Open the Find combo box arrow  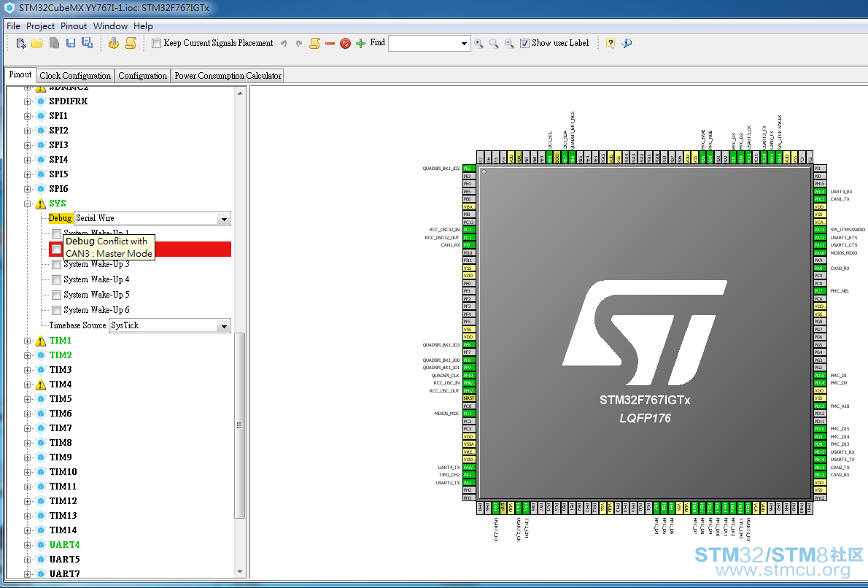[x=464, y=43]
